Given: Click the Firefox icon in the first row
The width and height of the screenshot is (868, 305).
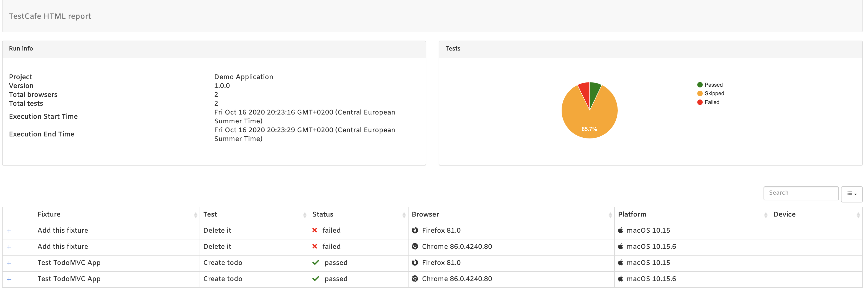Looking at the screenshot, I should tap(415, 230).
